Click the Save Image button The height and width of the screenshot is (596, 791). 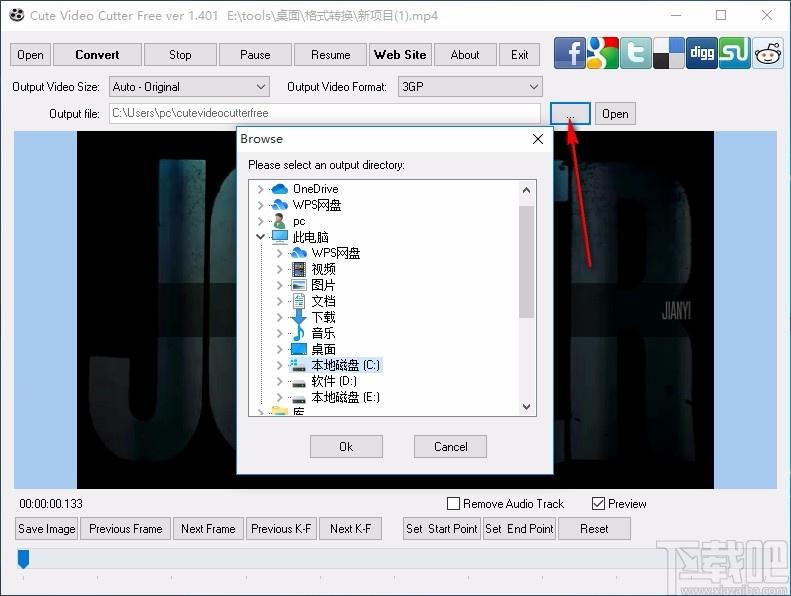tap(46, 529)
